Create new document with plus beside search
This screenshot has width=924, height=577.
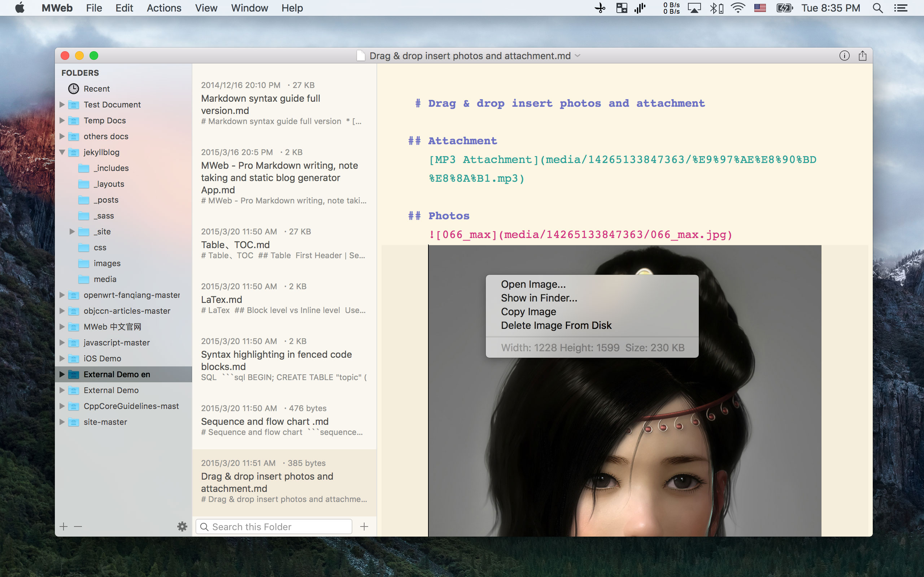pos(364,527)
